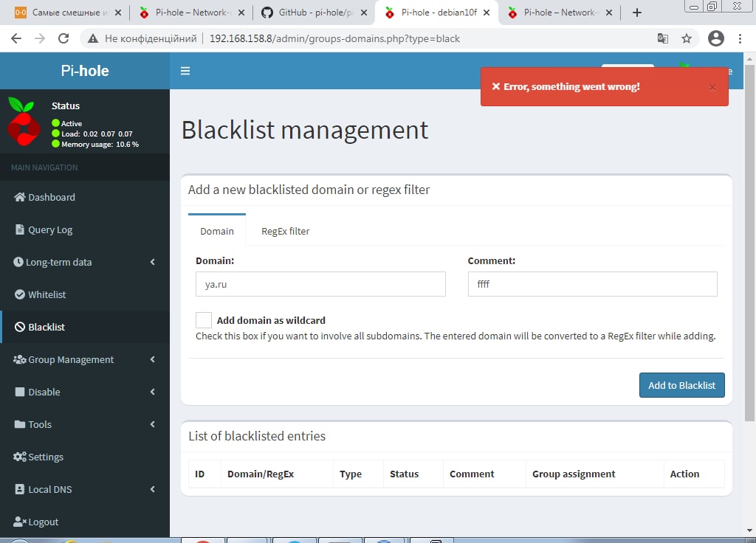
Task: Click the browser address bar URL
Action: coord(334,38)
